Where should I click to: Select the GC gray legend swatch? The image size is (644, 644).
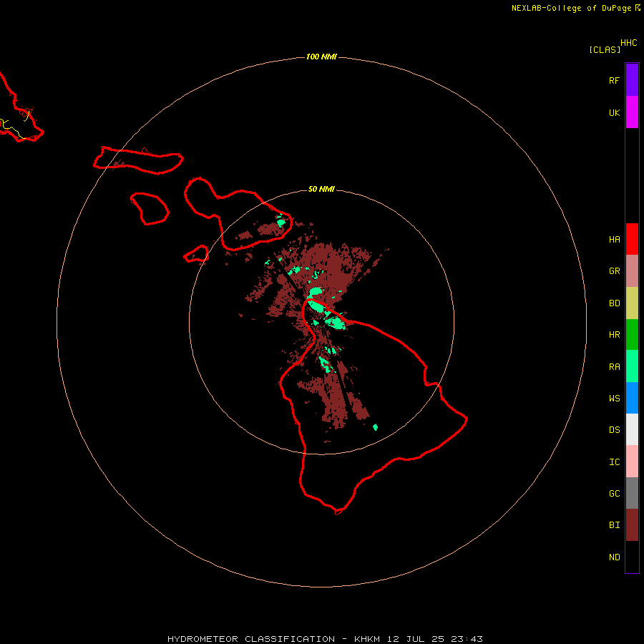click(632, 493)
